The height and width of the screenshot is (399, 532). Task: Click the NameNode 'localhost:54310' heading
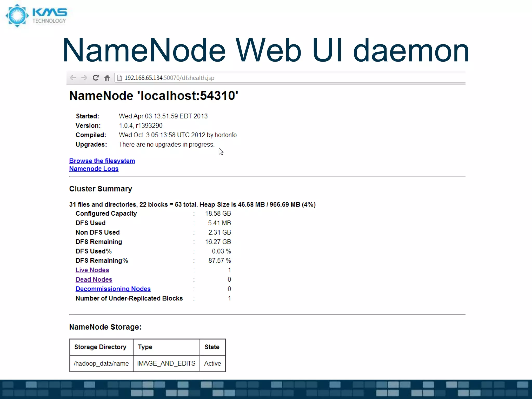(x=154, y=96)
